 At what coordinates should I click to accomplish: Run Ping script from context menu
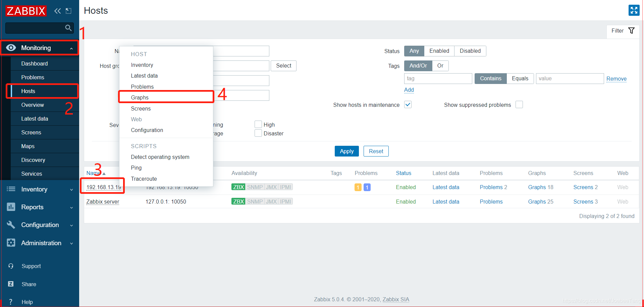[166, 168]
